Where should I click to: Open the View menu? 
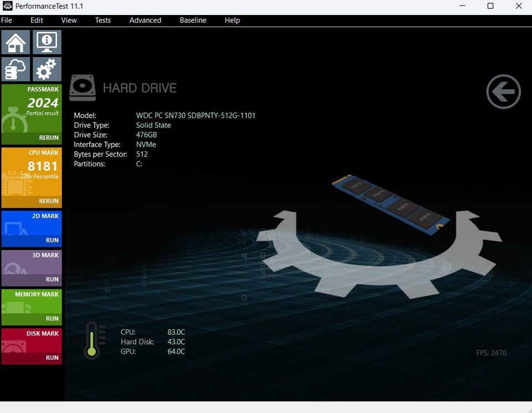[69, 21]
